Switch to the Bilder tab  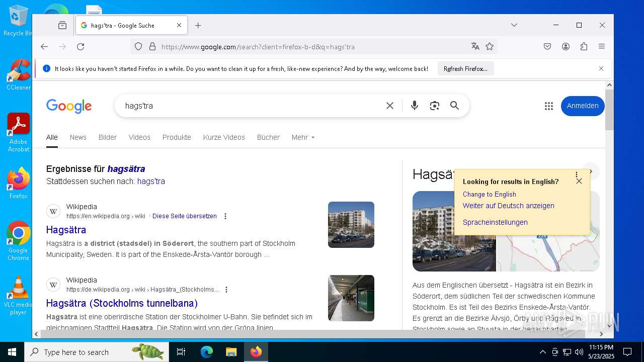coord(108,137)
